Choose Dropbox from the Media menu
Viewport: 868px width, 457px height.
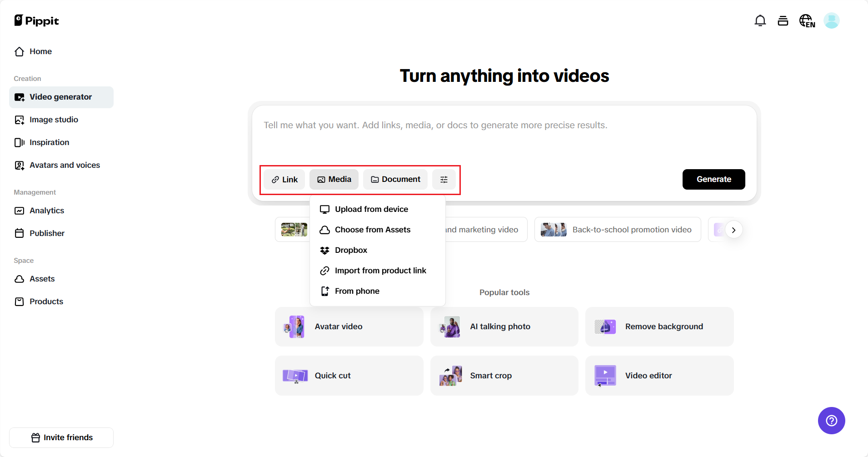[x=351, y=250]
